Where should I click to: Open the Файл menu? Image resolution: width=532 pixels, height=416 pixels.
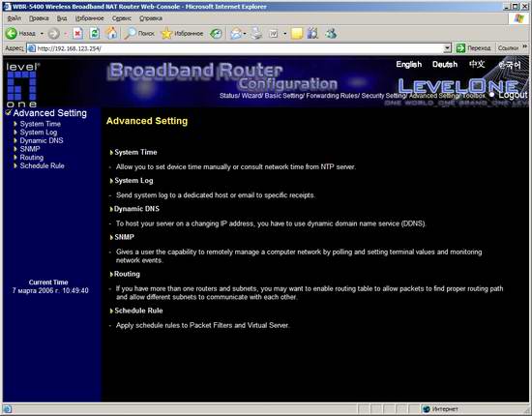tap(15, 18)
